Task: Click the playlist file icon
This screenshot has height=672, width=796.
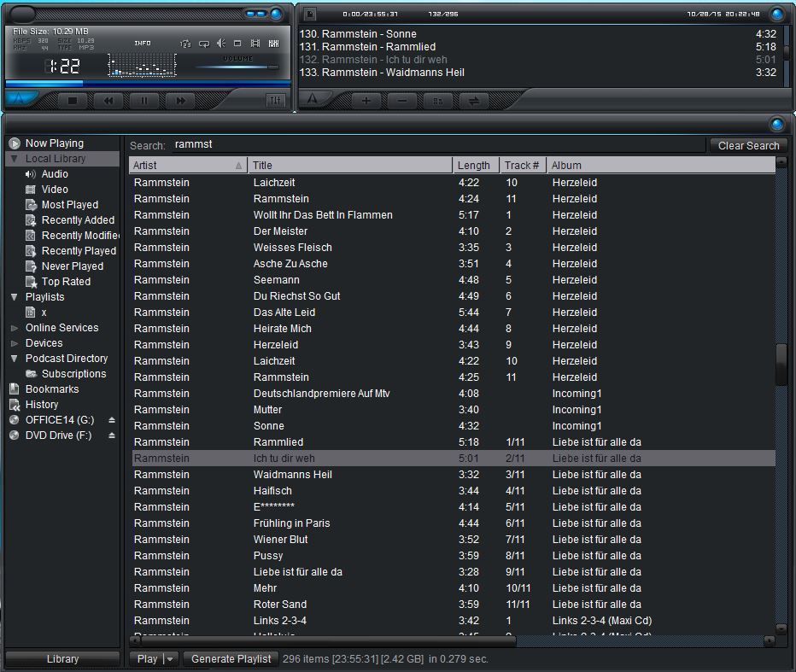Action: click(310, 14)
